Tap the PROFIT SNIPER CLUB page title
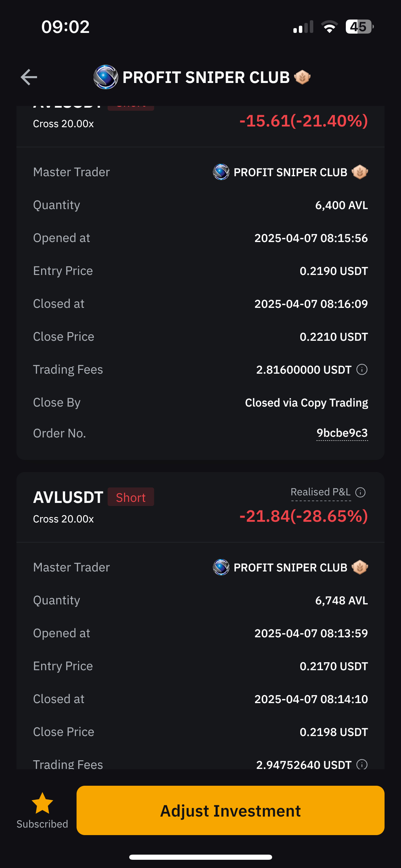401x868 pixels. click(206, 77)
